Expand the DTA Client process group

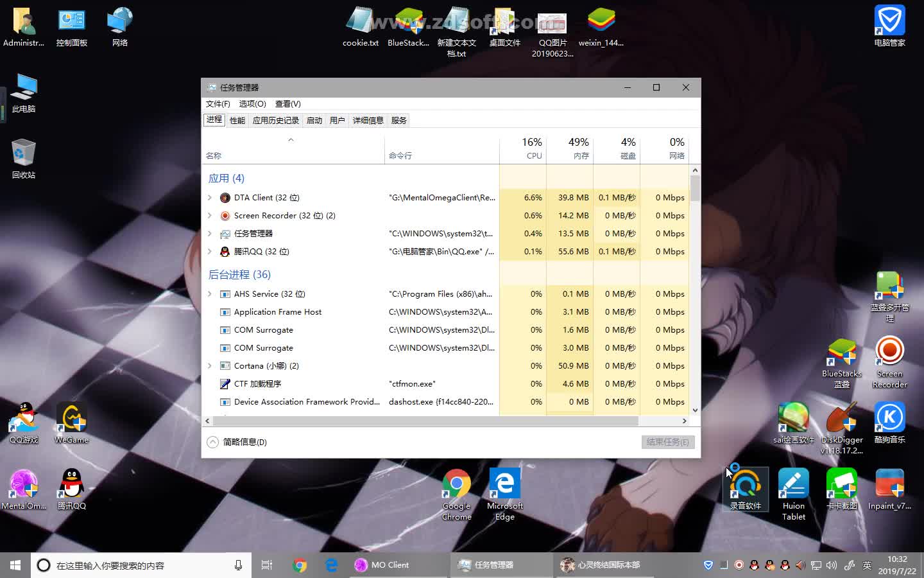[x=210, y=198]
